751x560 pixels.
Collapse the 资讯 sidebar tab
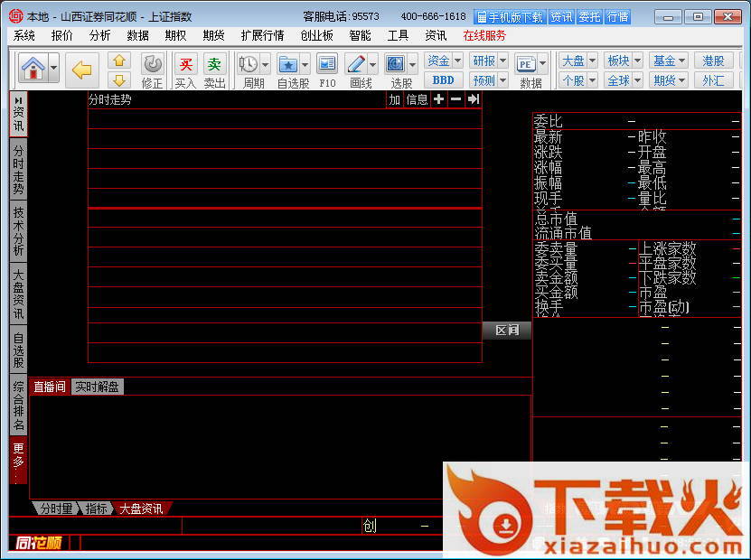coord(18,114)
